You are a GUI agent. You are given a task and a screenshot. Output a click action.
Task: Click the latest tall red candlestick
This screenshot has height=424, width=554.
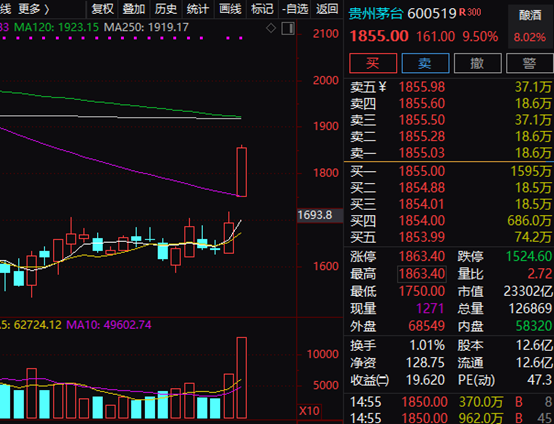click(x=242, y=171)
